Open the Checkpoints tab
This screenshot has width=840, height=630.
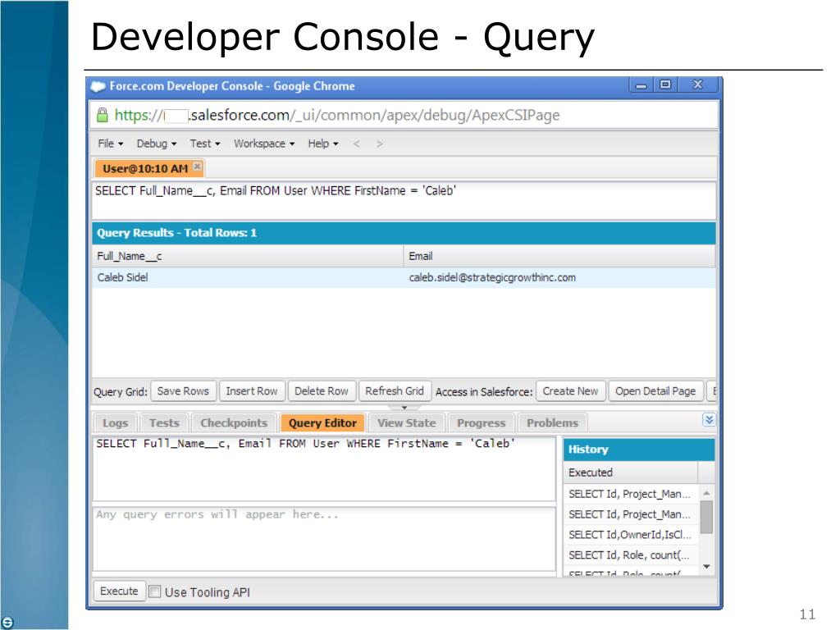point(234,422)
